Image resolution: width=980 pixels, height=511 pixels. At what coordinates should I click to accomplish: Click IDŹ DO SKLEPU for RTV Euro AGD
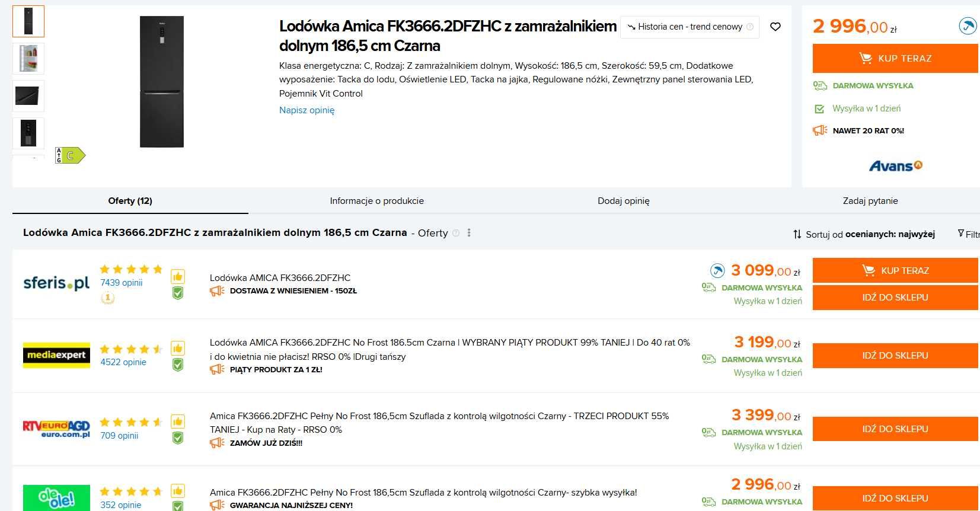(x=895, y=429)
